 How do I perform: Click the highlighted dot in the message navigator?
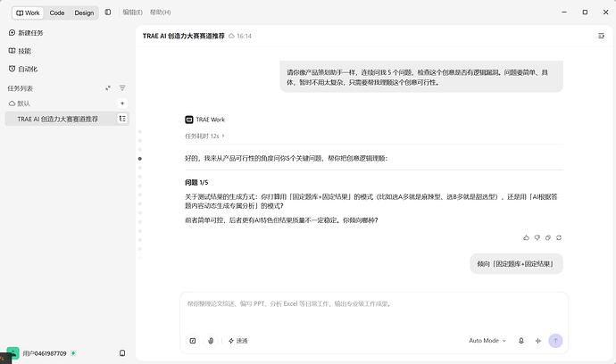[140, 159]
